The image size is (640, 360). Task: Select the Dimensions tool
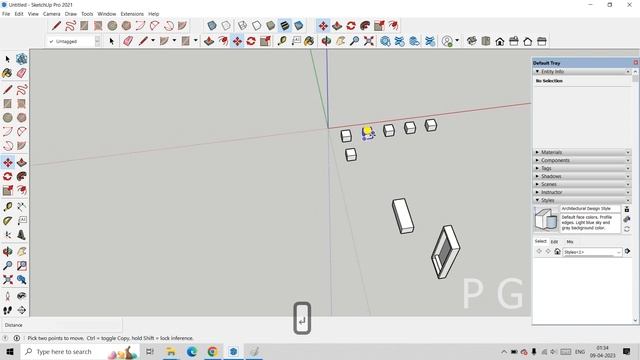click(21, 207)
